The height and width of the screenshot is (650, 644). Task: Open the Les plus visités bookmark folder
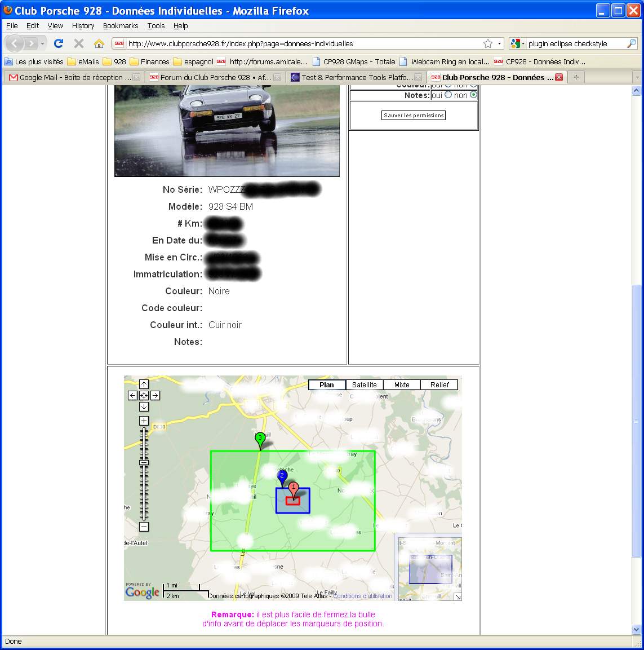pyautogui.click(x=34, y=62)
